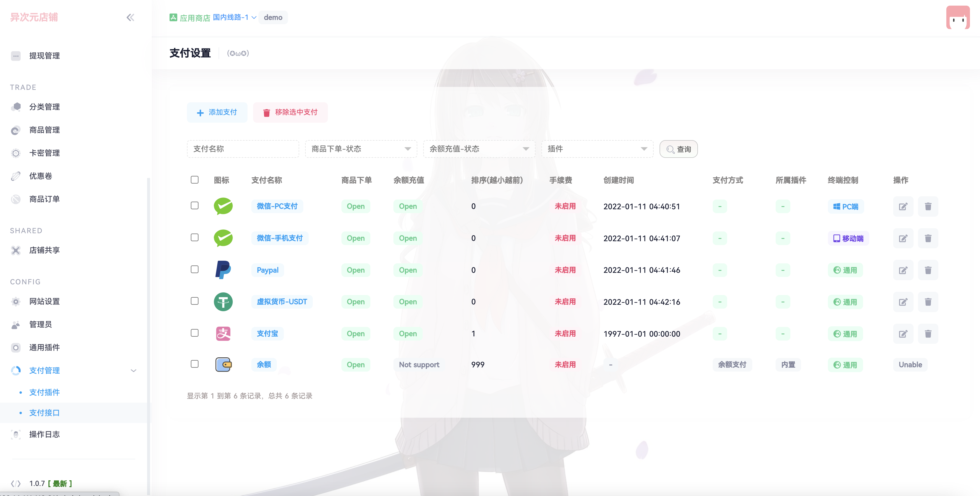
Task: Check the box for 虚拟货币-USDT row
Action: [194, 301]
